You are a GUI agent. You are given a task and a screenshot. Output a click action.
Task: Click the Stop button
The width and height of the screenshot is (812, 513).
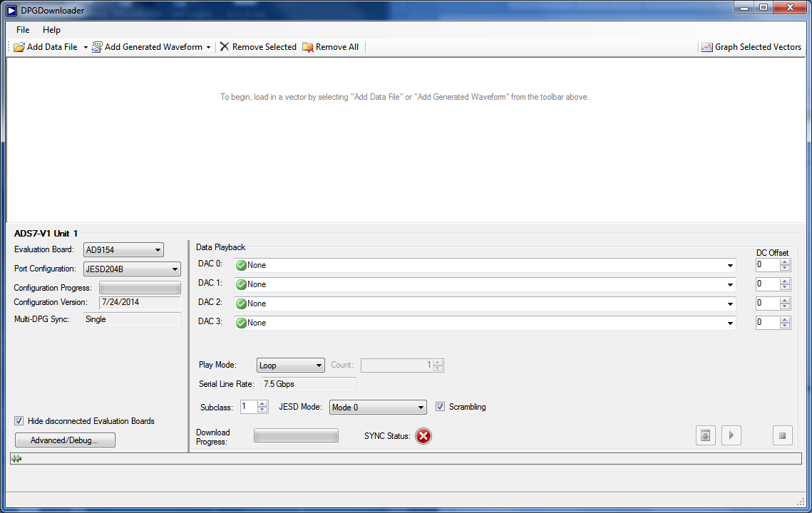[783, 435]
